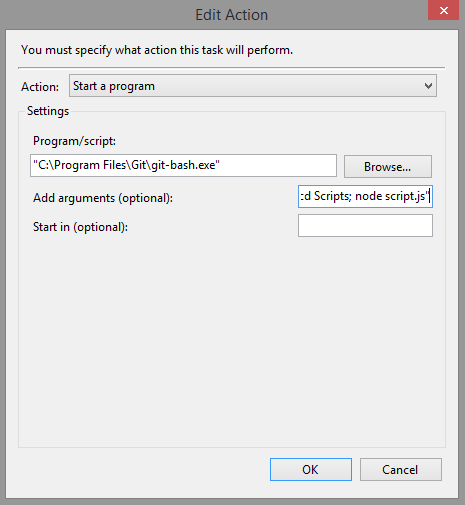This screenshot has width=465, height=505.
Task: Click the Program/script: label
Action: [74, 141]
